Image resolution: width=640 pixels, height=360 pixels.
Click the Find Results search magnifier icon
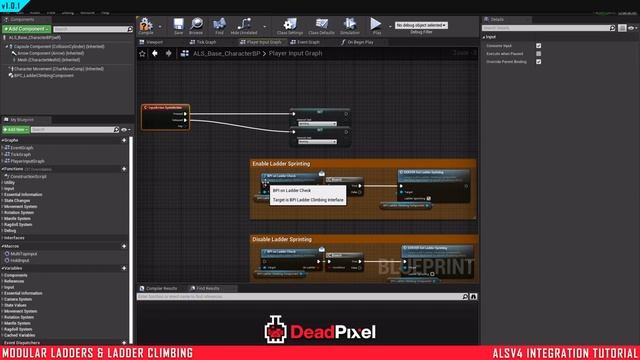465,297
